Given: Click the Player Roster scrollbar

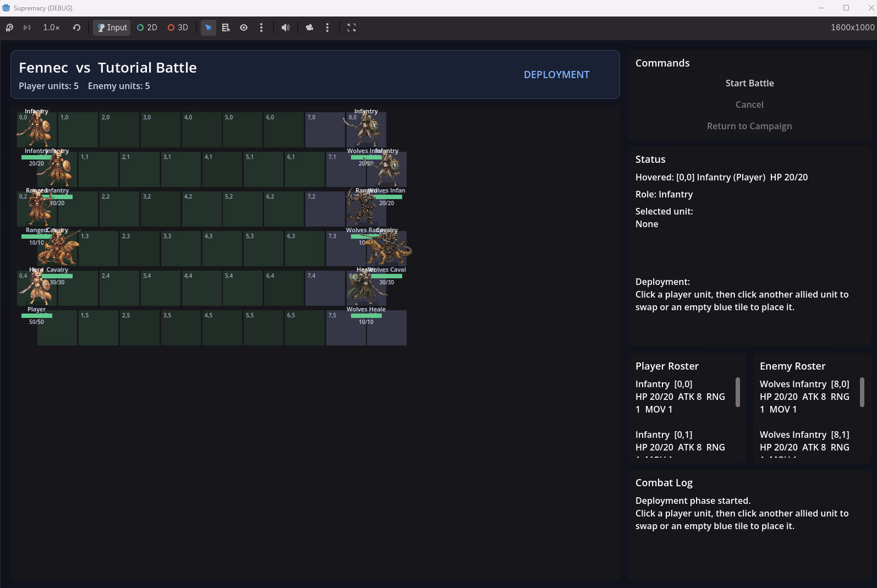Looking at the screenshot, I should coord(737,392).
